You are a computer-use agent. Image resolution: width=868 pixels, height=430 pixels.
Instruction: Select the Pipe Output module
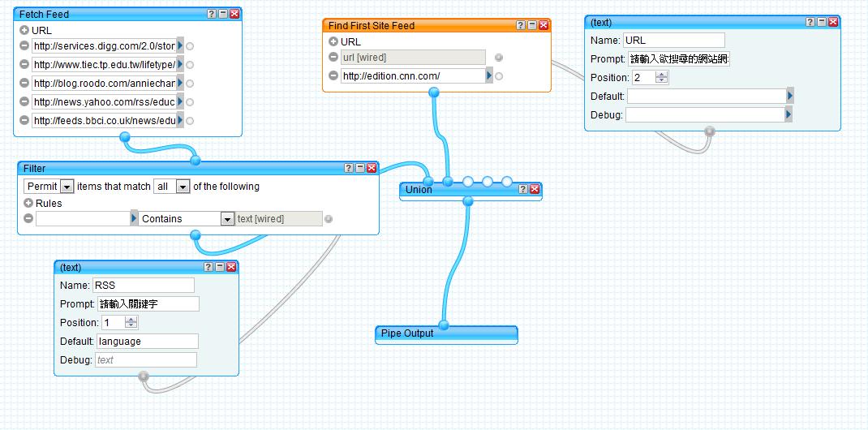(x=445, y=333)
